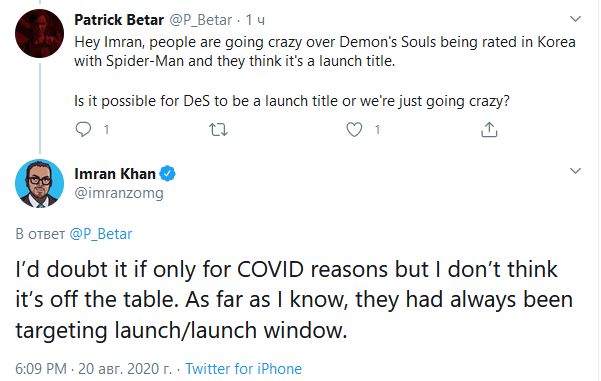The image size is (601, 381).
Task: Click Imran Khan's verified badge
Action: click(167, 174)
